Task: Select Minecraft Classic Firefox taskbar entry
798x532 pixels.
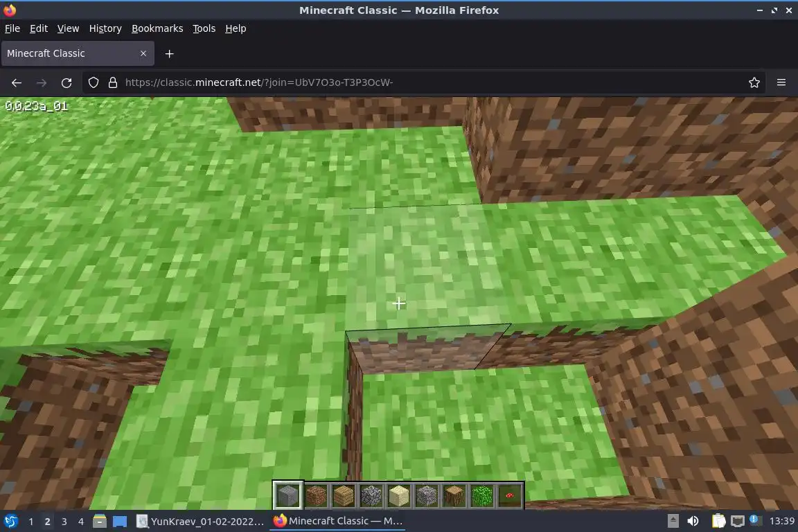Action: pos(338,522)
